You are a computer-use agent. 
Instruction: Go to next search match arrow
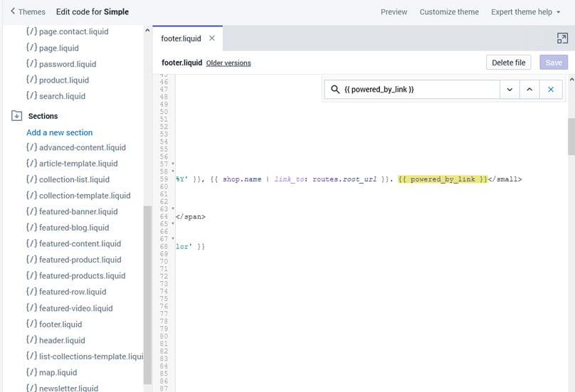pyautogui.click(x=509, y=90)
